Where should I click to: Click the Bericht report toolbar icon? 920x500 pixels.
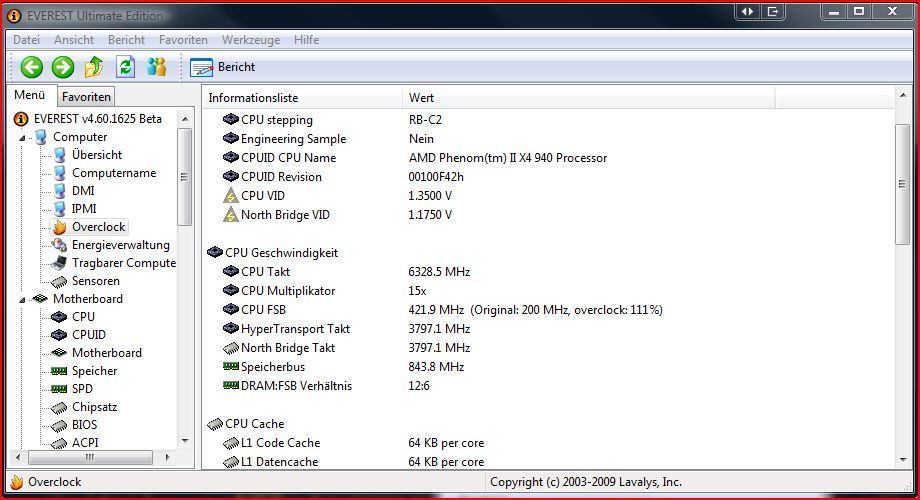pos(202,67)
